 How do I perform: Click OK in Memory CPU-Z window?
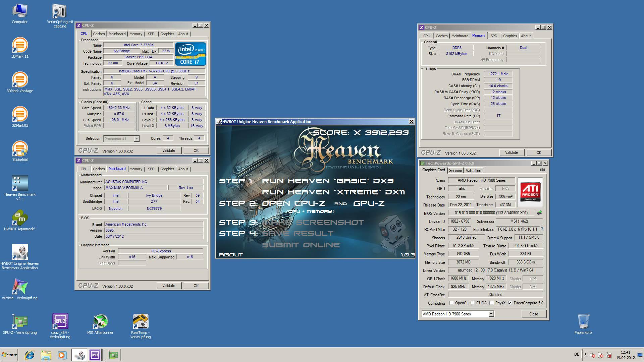(539, 153)
